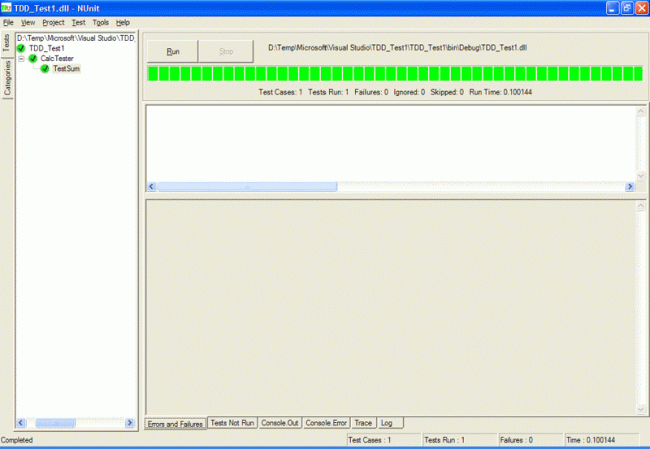Open the Tools menu
Screen dimensions: 650x449
100,22
